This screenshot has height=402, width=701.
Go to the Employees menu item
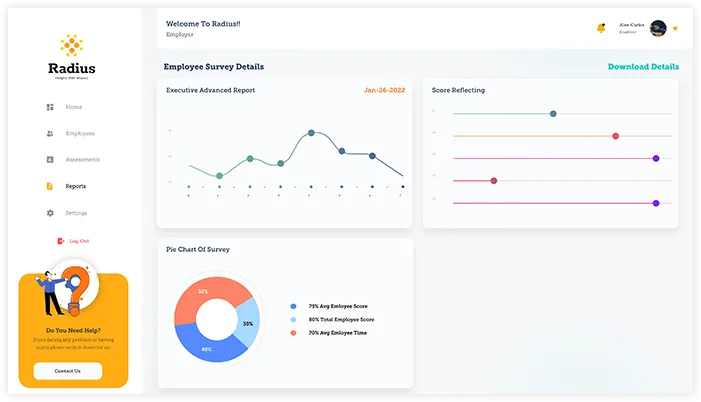tap(80, 133)
